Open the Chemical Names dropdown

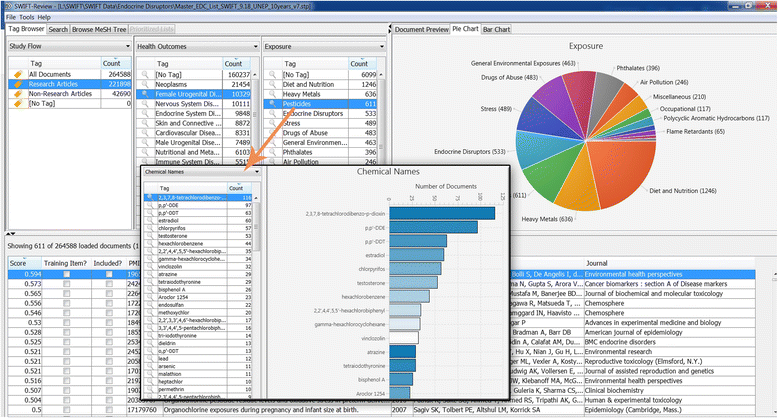click(x=258, y=172)
